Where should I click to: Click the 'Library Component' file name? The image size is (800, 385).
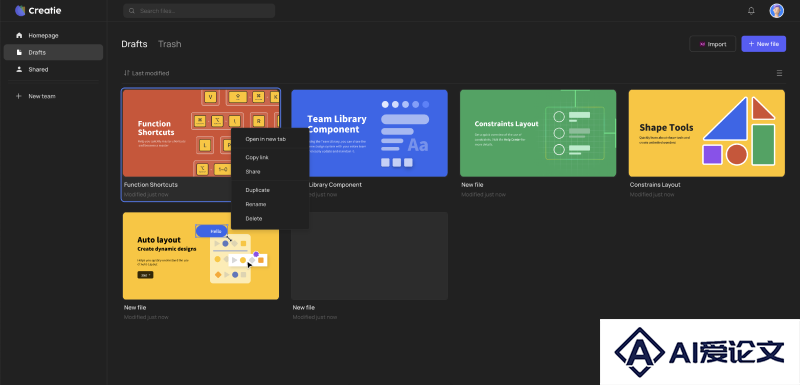[x=335, y=185]
